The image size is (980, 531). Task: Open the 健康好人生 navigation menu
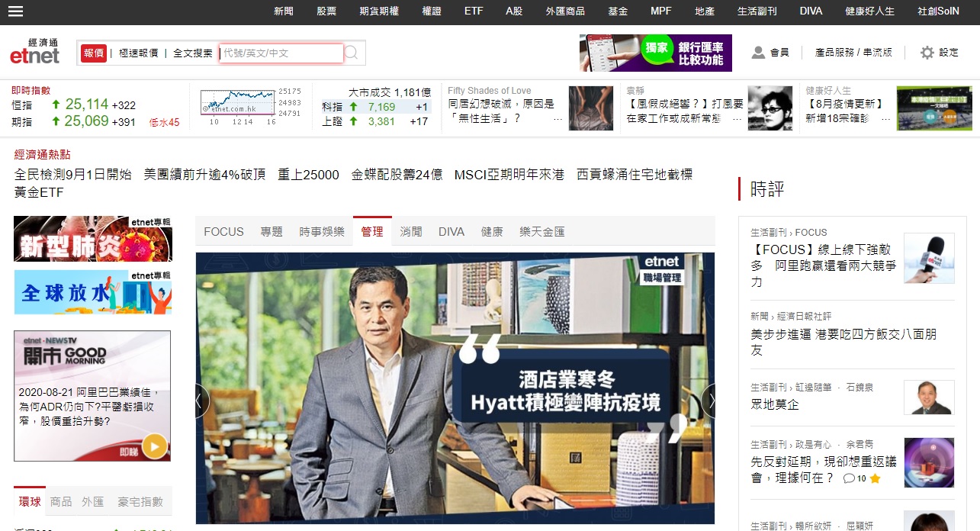(x=870, y=11)
